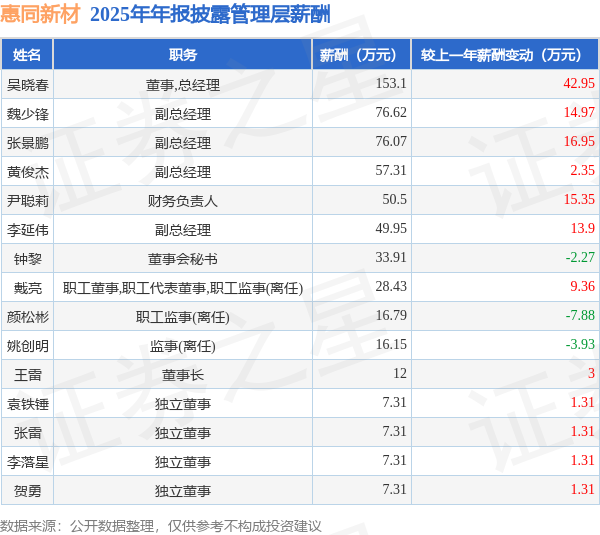Viewport: 600px width, 535px height.
Task: Click the change value 42.95
Action: pyautogui.click(x=579, y=83)
